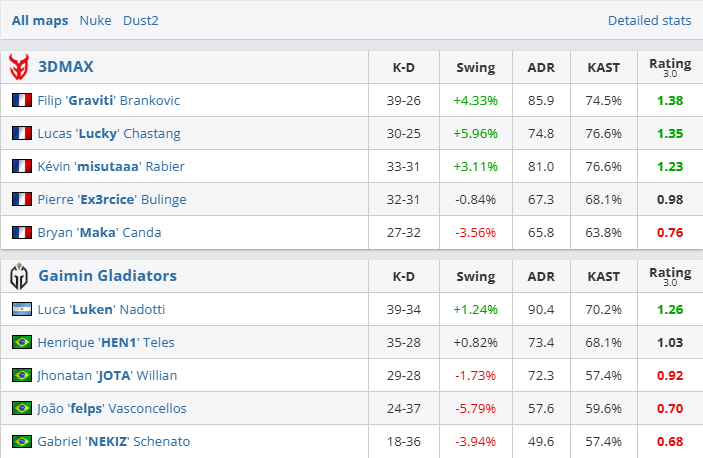Switch to the Nuke map tab
This screenshot has width=703, height=458.
[95, 20]
